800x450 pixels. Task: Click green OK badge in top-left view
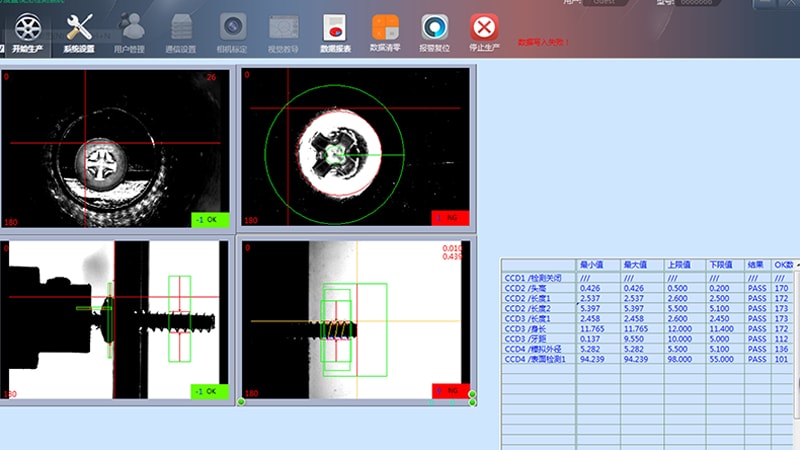click(210, 220)
